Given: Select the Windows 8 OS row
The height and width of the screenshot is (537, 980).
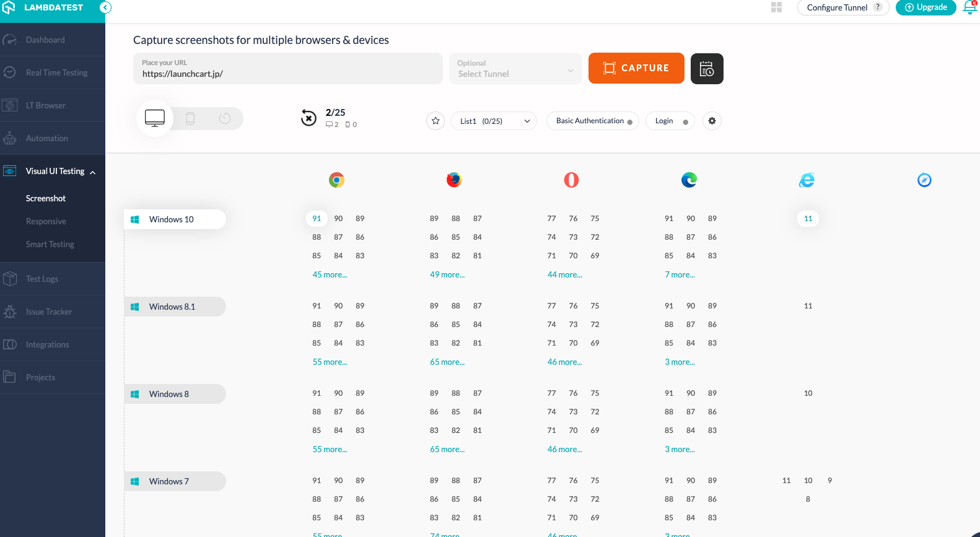Looking at the screenshot, I should point(175,394).
